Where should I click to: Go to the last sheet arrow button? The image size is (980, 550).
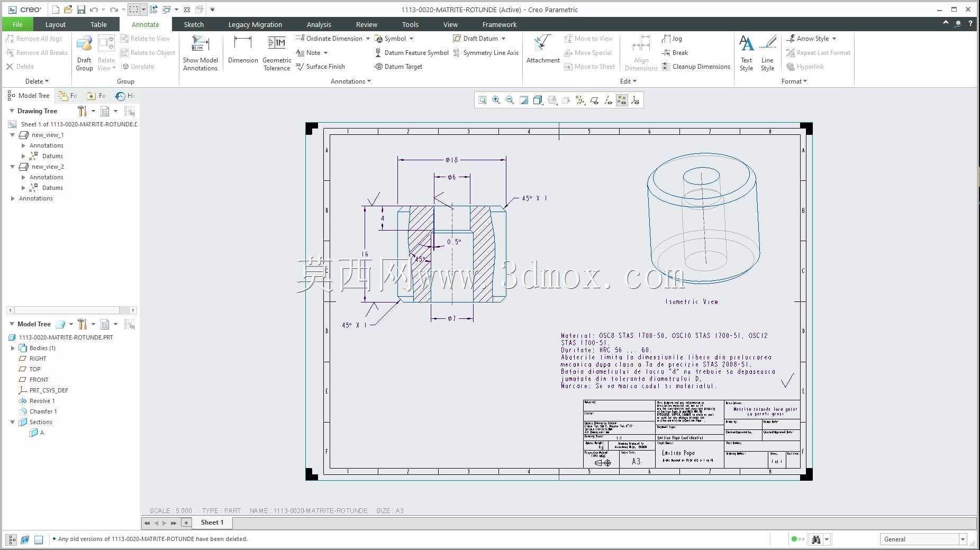pos(174,523)
